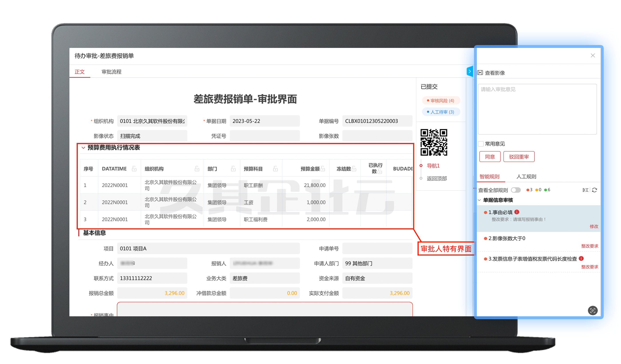Check the 常用意见 checkbox
The height and width of the screenshot is (364, 621).
[481, 144]
